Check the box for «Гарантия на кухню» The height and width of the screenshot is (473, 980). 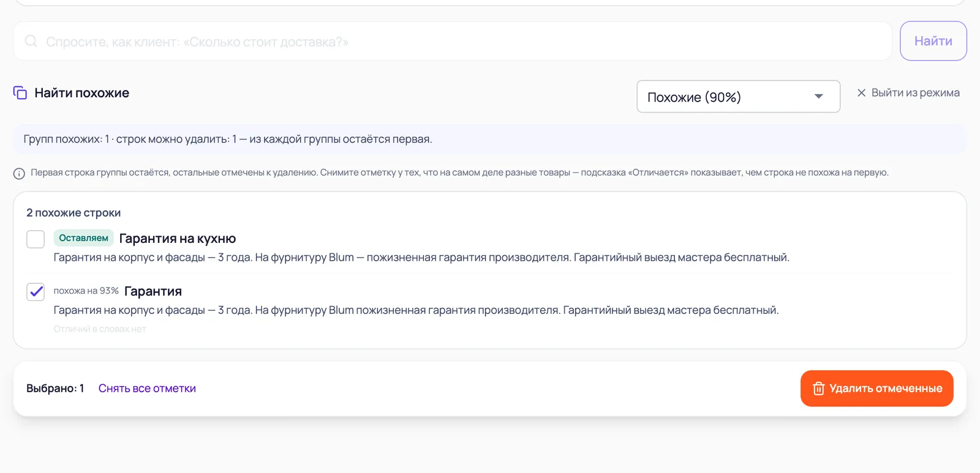point(36,239)
